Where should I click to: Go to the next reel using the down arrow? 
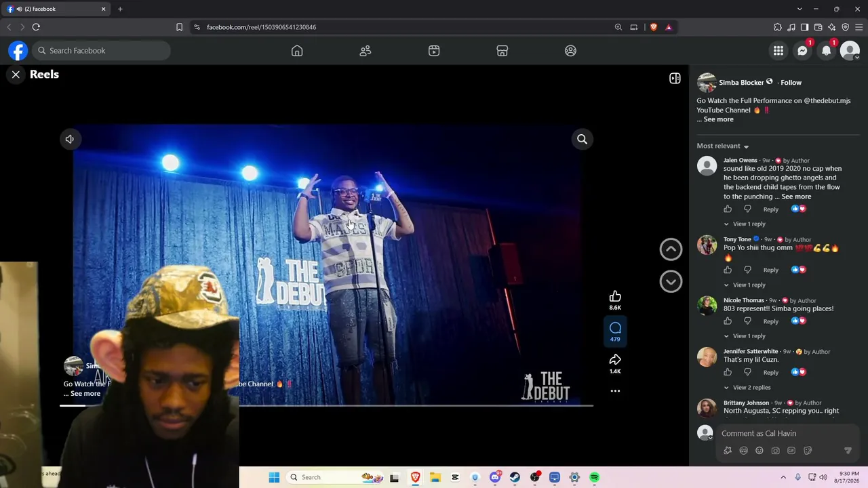coord(671,281)
